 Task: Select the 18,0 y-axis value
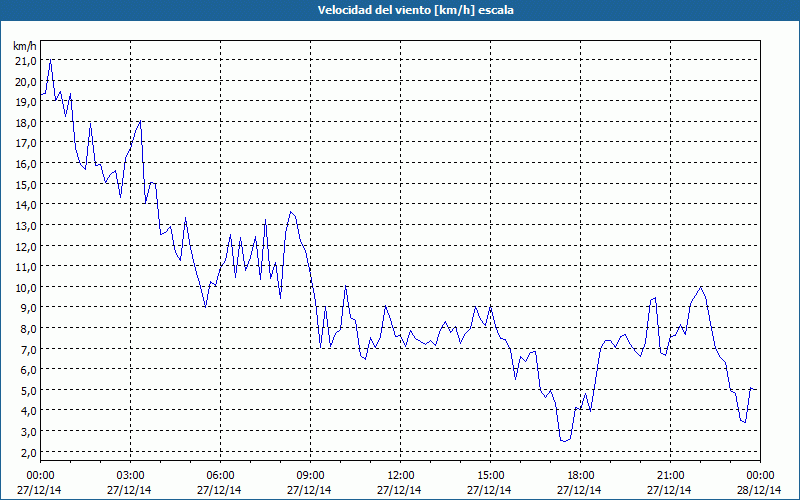pos(27,122)
